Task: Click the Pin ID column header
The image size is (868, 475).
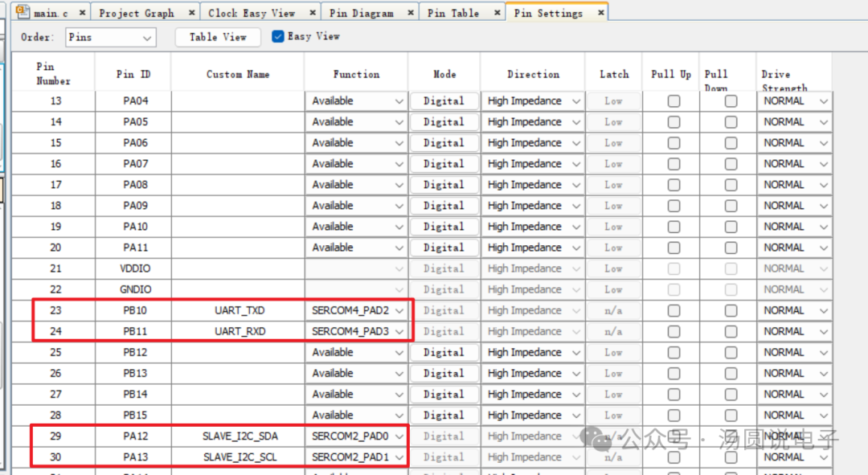Action: tap(133, 74)
